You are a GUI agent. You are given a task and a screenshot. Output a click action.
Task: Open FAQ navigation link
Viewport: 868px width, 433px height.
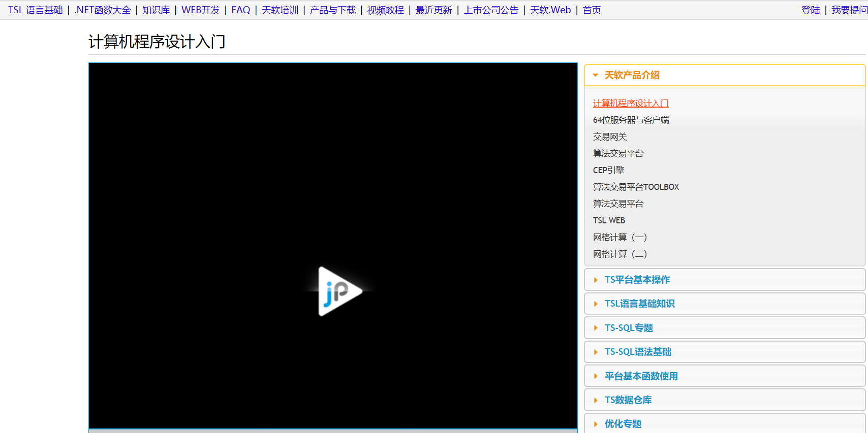[241, 10]
